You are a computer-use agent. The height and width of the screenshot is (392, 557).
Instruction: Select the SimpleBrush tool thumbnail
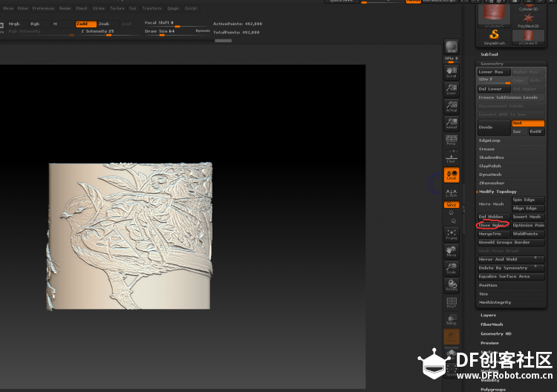[494, 37]
